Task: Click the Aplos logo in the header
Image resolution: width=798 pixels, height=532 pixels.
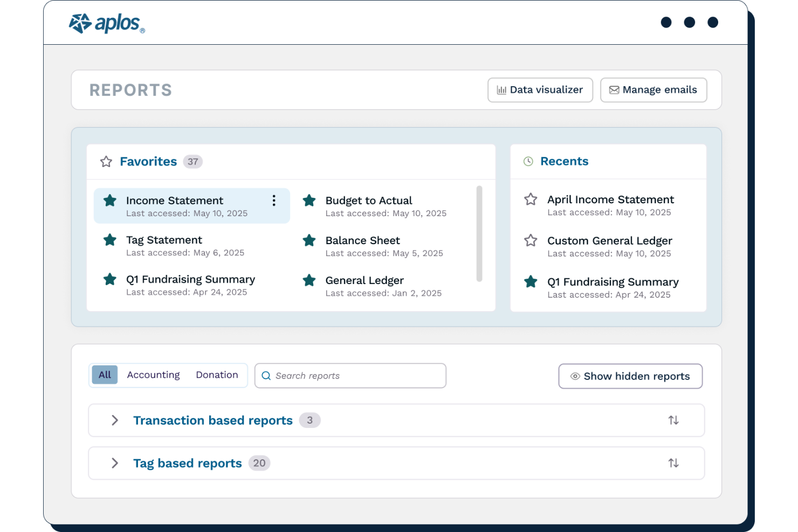Action: tap(106, 23)
